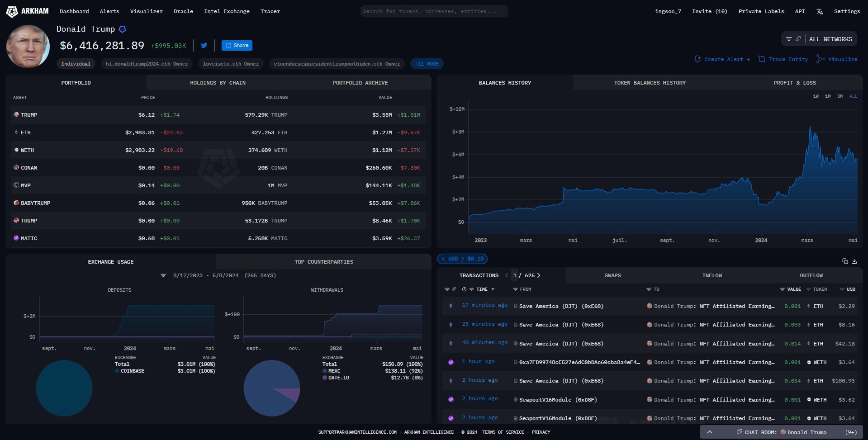Open the all-columns filter icon in transactions header

coord(447,289)
